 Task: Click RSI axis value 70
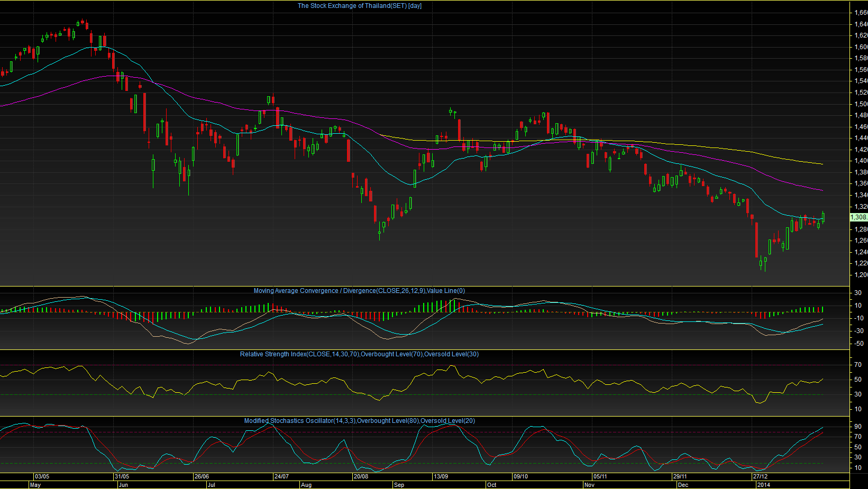tap(858, 365)
